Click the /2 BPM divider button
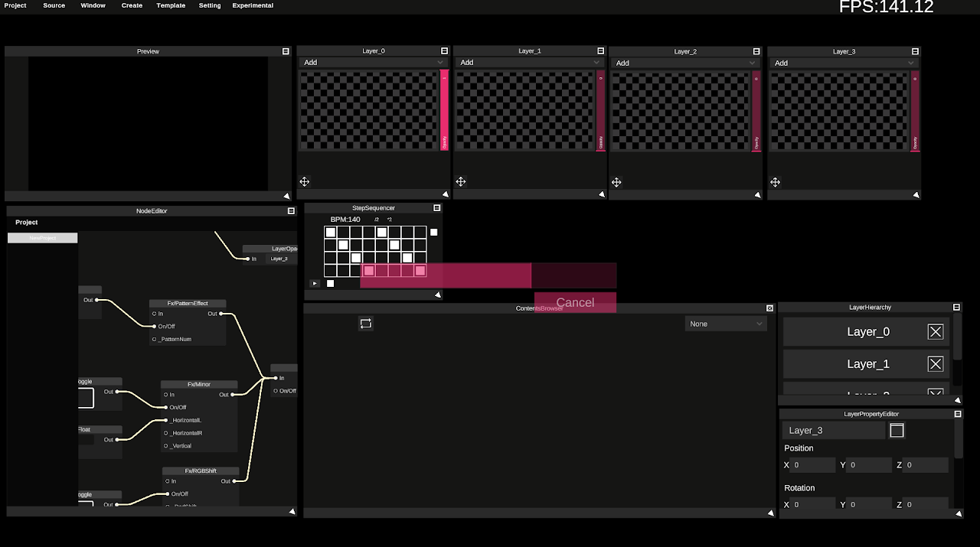Viewport: 980px width, 547px height. (376, 220)
